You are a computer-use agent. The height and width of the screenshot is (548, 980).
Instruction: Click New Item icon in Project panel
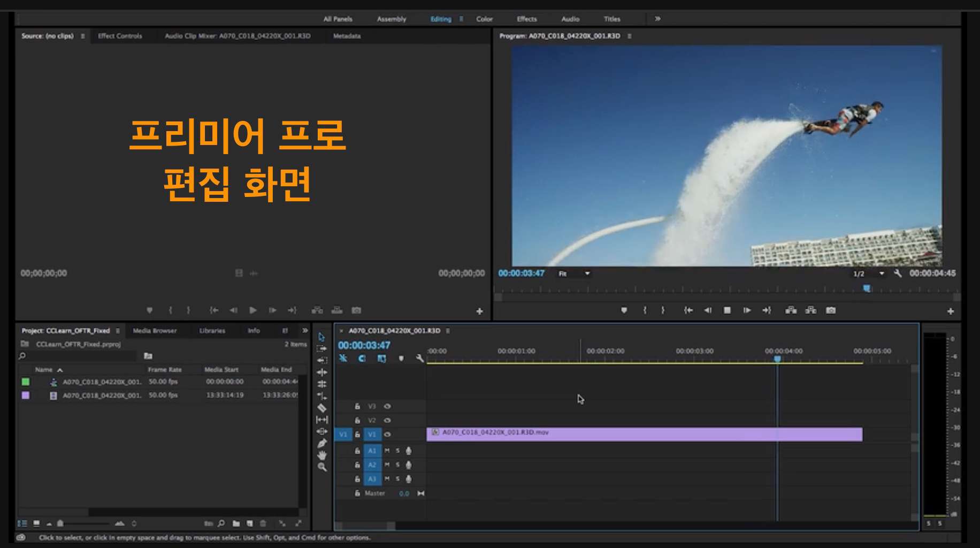click(x=249, y=523)
